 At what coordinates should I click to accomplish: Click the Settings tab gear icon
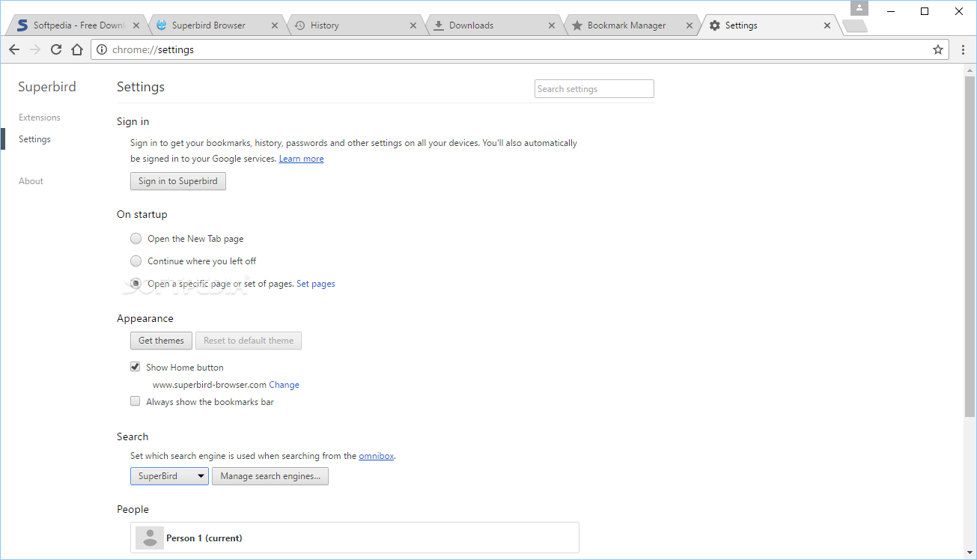pyautogui.click(x=715, y=25)
